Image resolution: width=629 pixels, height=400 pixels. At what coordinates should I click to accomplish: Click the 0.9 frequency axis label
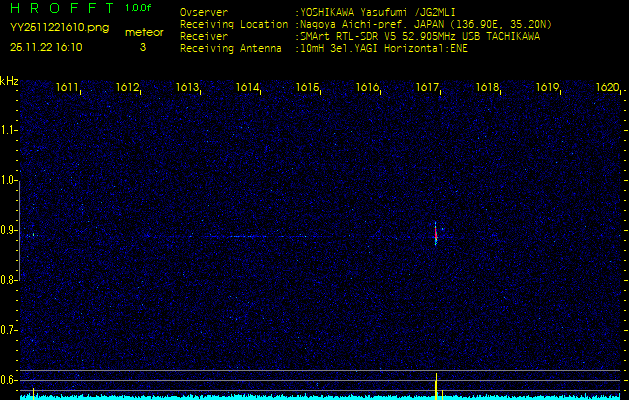[x=8, y=230]
